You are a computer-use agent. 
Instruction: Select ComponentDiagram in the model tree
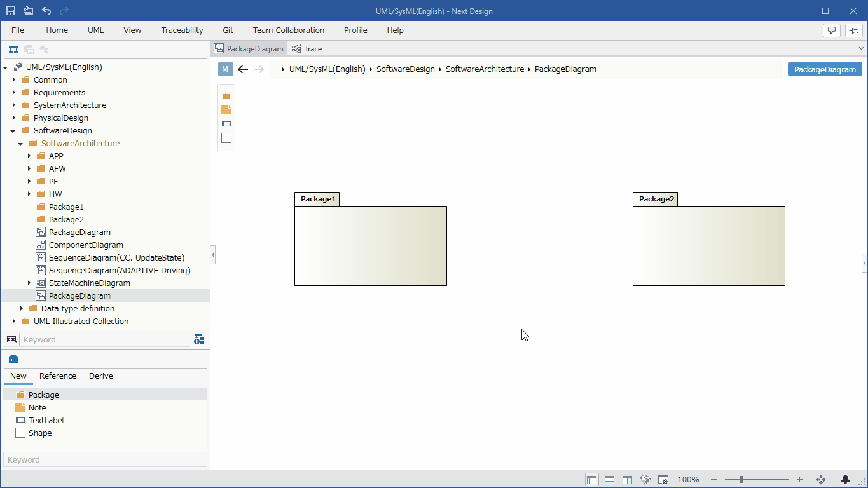[x=86, y=245]
